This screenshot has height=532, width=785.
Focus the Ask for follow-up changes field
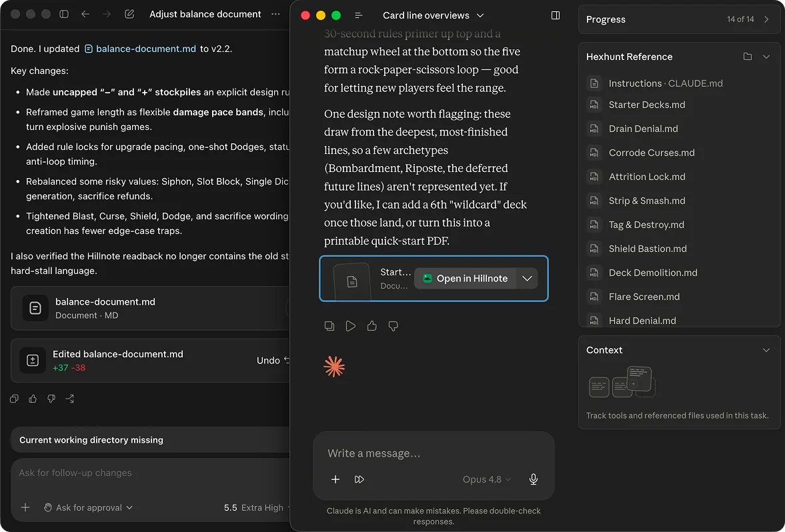(x=150, y=473)
